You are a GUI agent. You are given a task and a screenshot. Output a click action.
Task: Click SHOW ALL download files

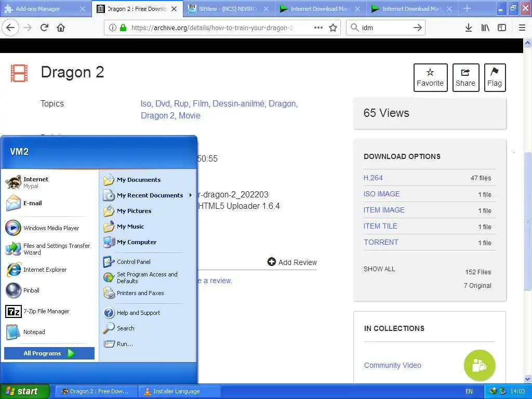[x=379, y=269]
